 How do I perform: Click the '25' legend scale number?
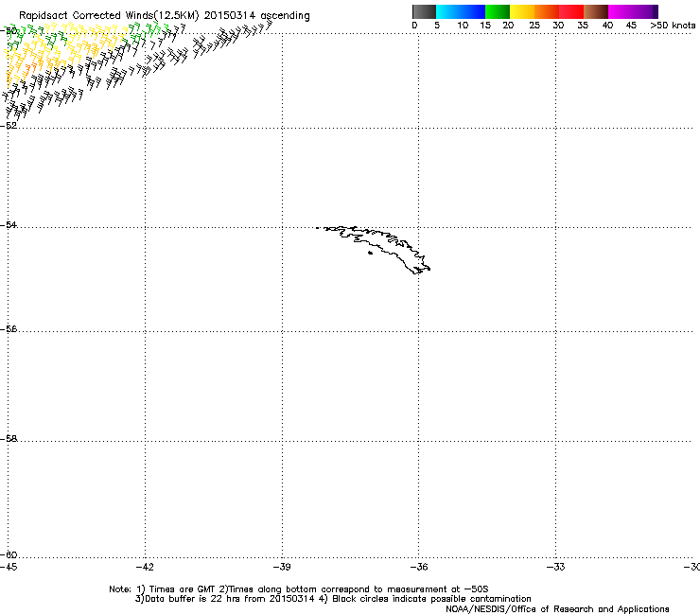click(x=534, y=26)
